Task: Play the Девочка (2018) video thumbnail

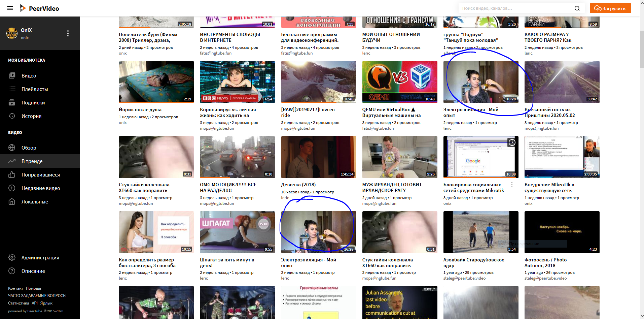Action: point(318,157)
